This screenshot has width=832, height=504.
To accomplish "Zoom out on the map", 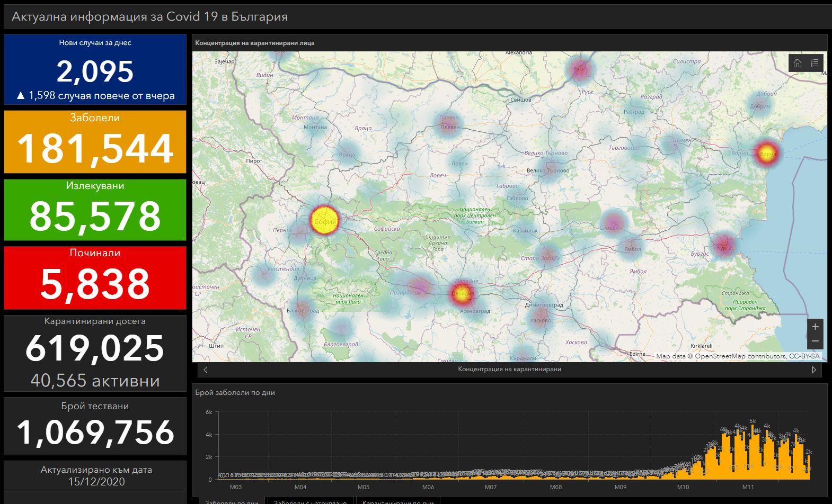I will coord(815,341).
